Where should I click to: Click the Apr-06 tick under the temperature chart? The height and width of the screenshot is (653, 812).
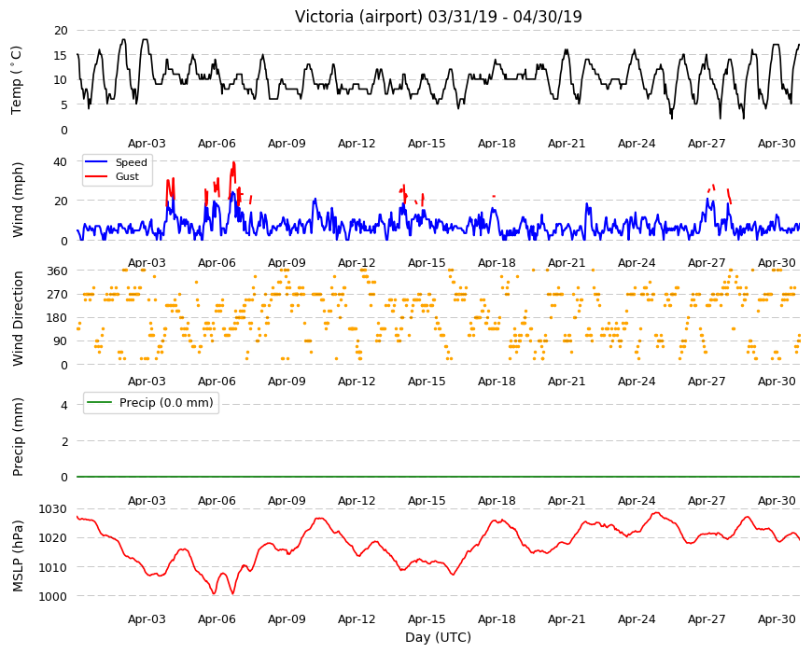coord(217,144)
